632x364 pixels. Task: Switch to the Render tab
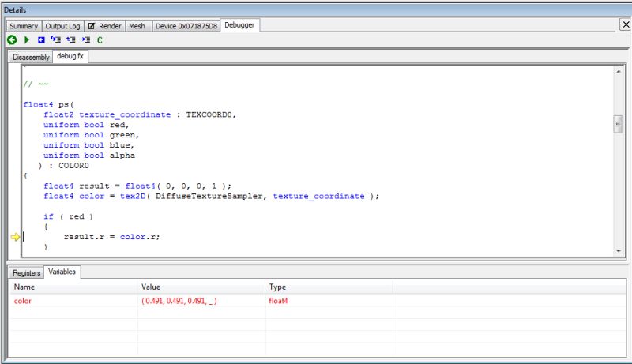[x=105, y=26]
